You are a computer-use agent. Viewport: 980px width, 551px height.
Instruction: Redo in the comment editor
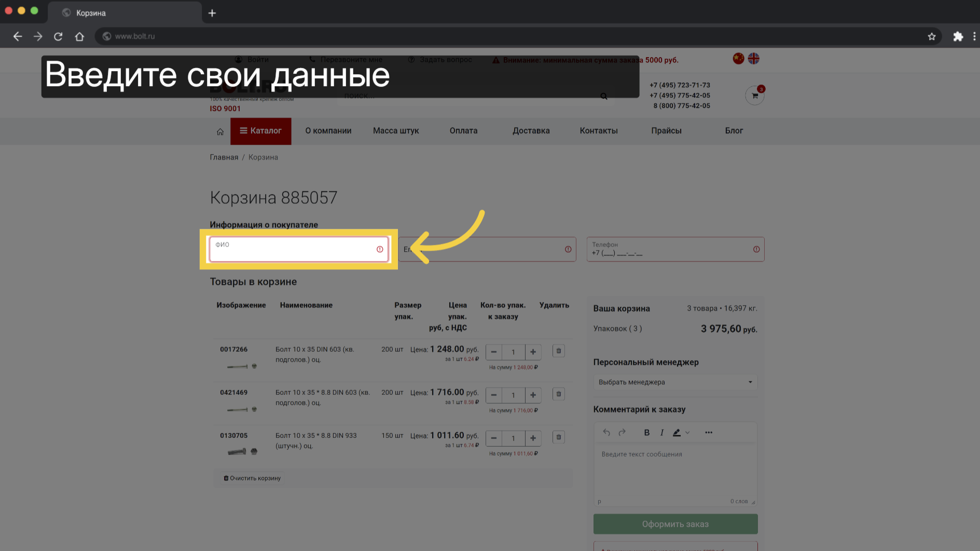(622, 432)
